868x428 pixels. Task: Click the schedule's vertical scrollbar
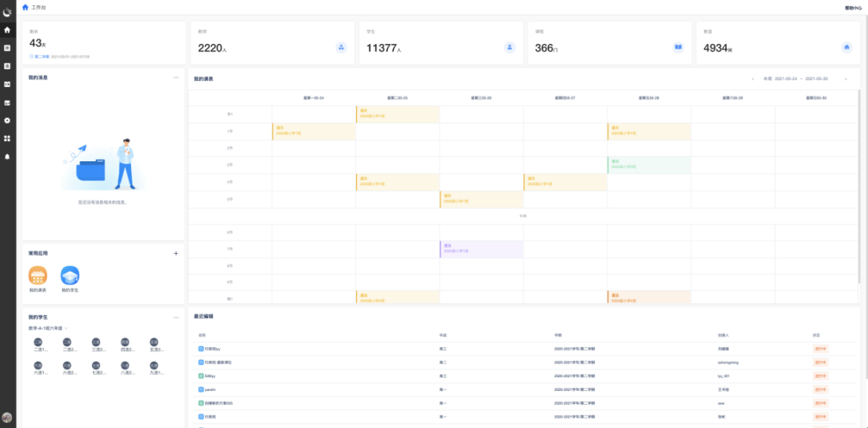pyautogui.click(x=858, y=185)
